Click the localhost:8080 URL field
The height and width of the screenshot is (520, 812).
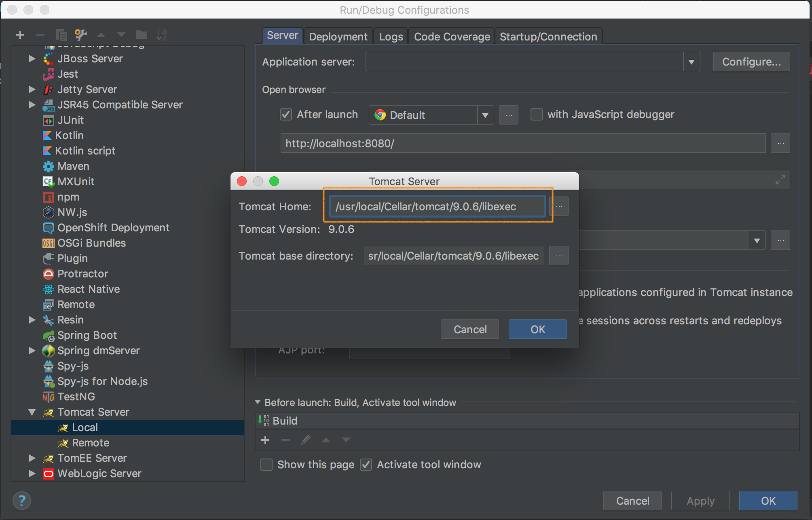click(x=523, y=144)
